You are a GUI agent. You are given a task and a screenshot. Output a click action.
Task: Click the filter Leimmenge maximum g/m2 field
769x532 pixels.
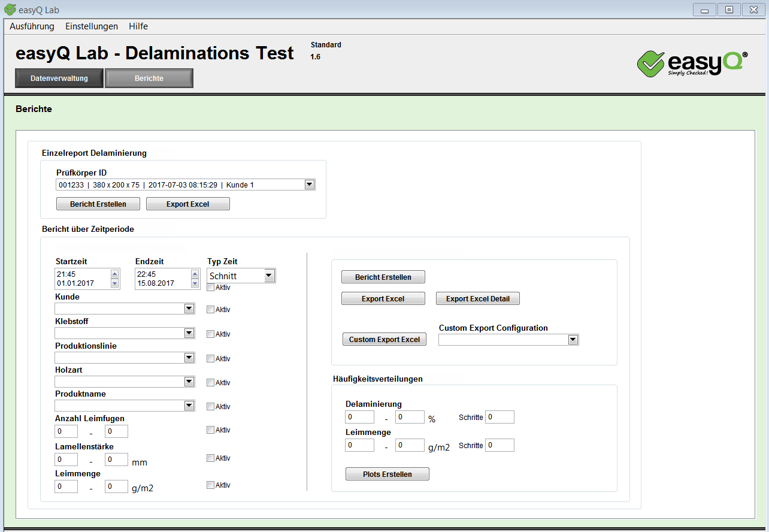click(x=116, y=486)
